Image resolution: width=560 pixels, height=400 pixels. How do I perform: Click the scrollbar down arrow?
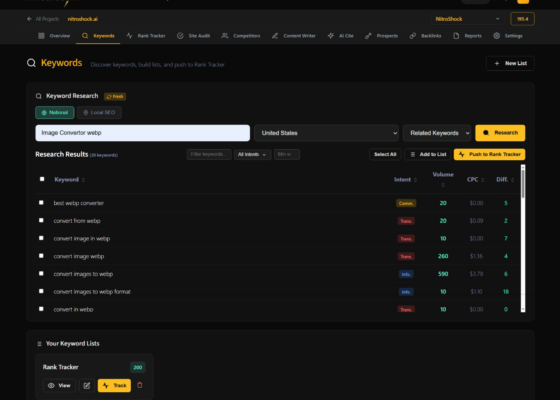pos(523,310)
